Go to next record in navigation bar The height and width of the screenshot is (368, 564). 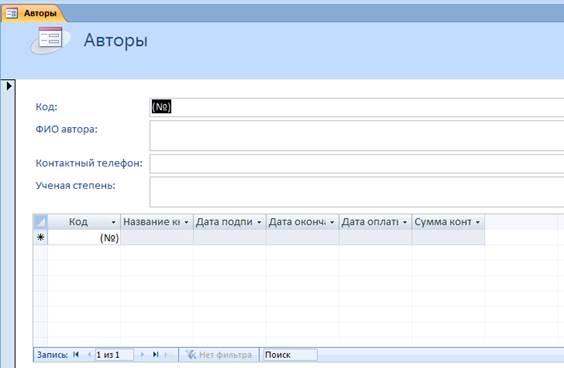[142, 355]
